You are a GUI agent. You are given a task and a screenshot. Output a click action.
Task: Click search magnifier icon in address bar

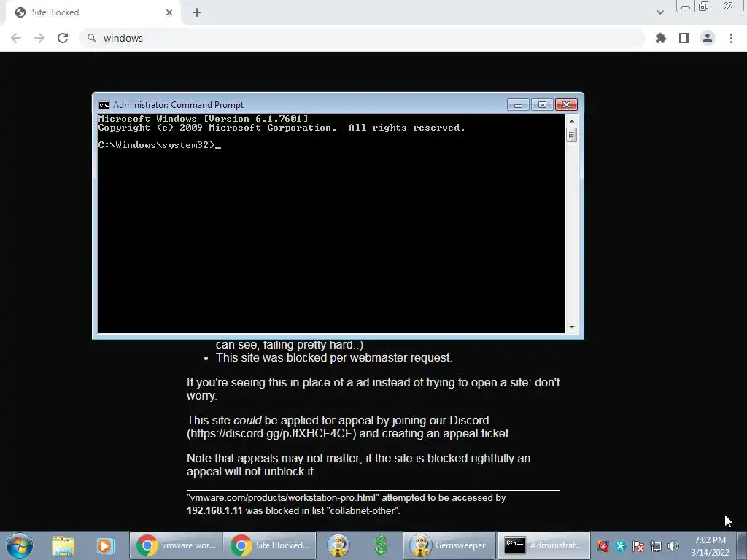click(91, 38)
